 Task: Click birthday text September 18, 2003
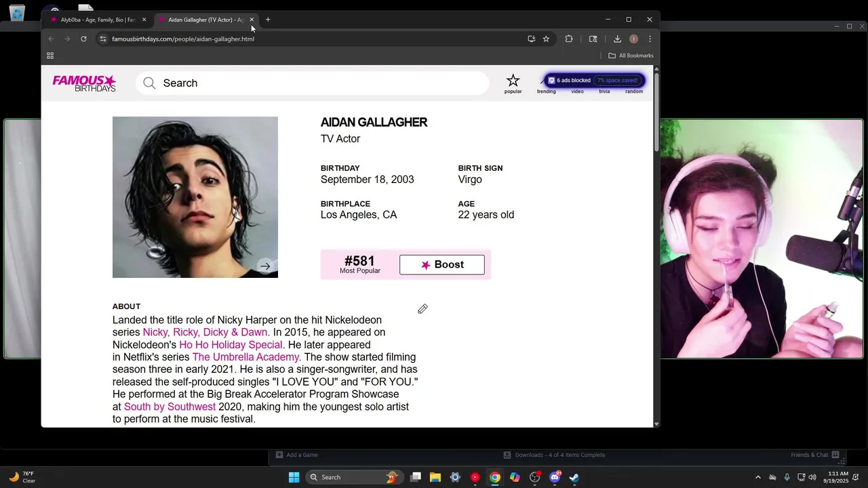point(367,180)
